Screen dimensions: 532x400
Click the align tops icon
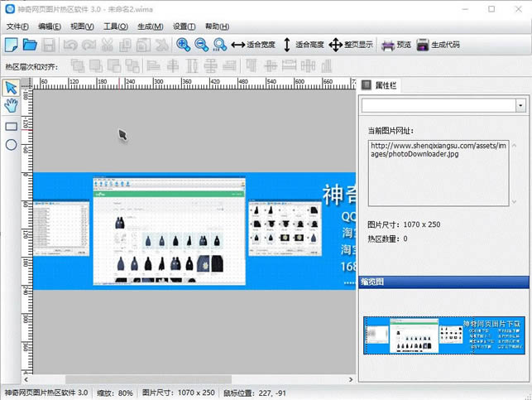pos(252,66)
